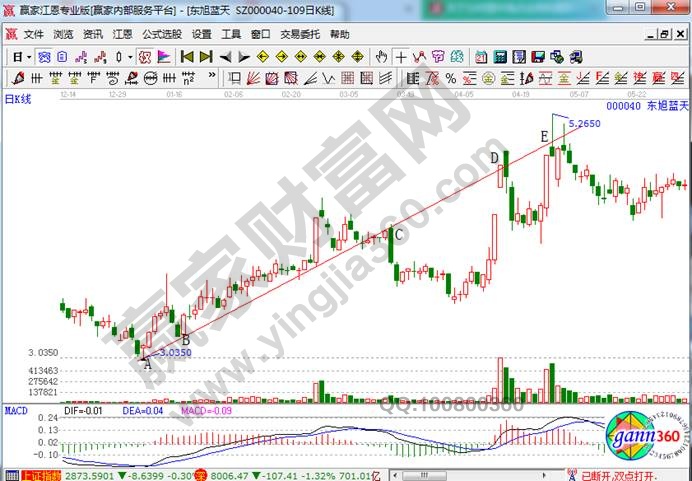
Task: Jump to first bar arrow icon
Action: (x=186, y=55)
